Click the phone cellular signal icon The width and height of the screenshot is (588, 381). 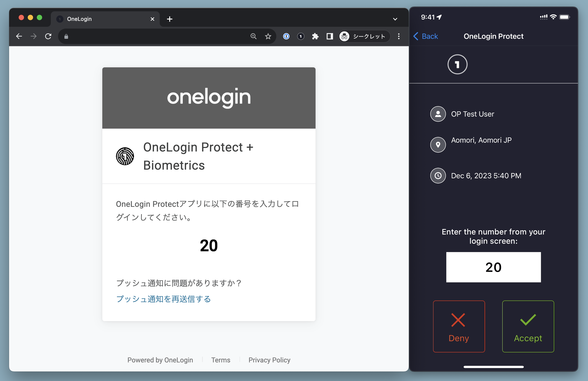pos(544,17)
